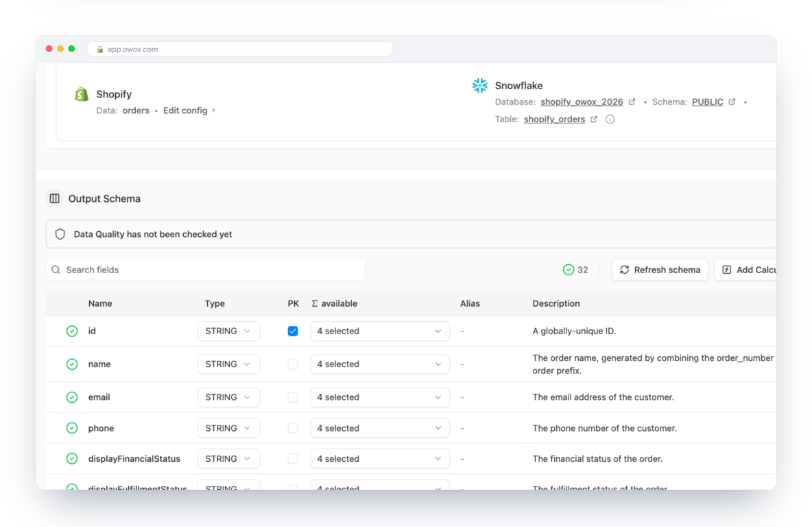
Task: Click the Add Calculated field button
Action: (x=745, y=270)
